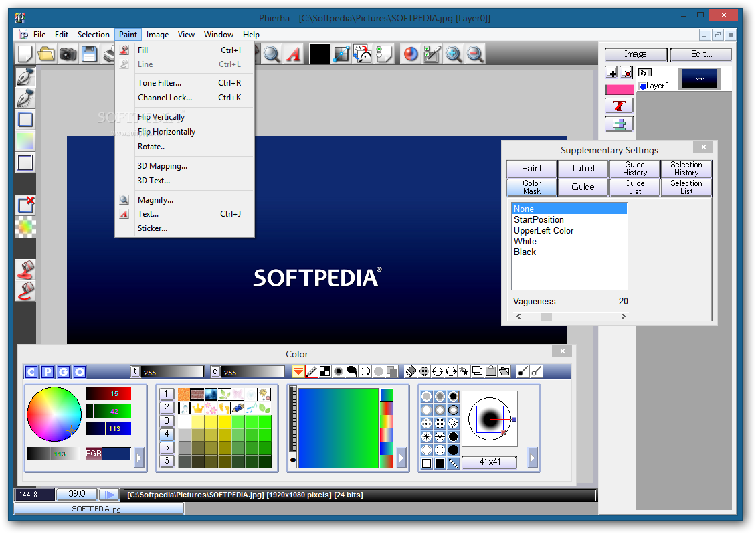Select the top pen nib tool
The image size is (756, 534).
click(25, 77)
